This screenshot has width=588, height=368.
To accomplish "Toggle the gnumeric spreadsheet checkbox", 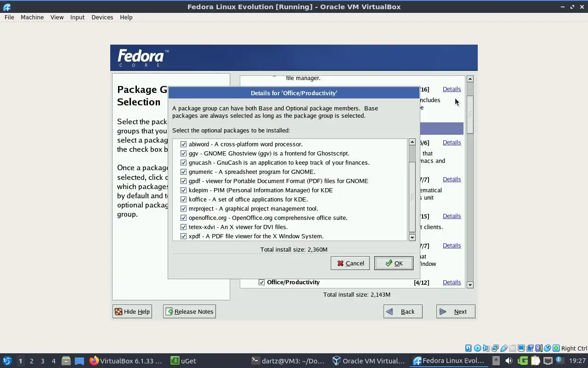I will pos(184,172).
